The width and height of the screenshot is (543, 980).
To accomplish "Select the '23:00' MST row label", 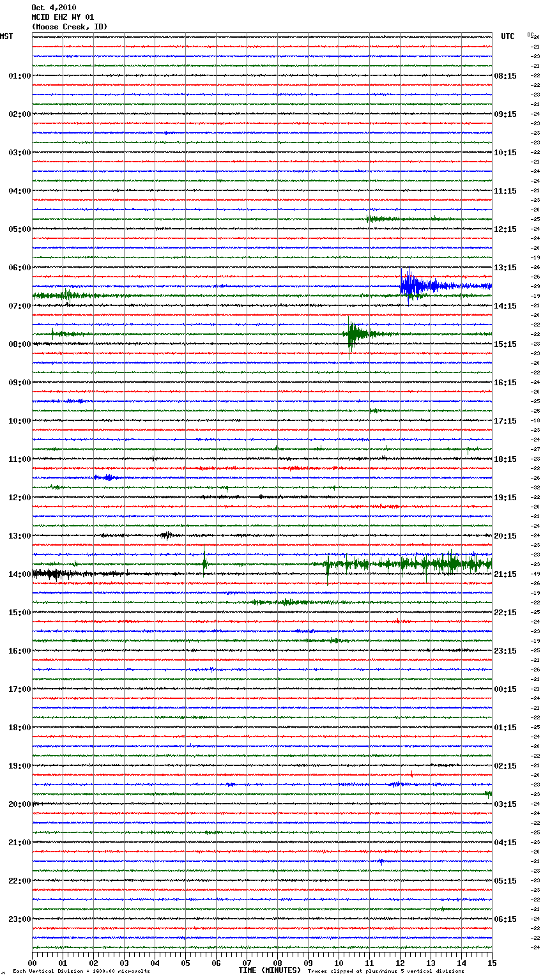I will coord(20,919).
